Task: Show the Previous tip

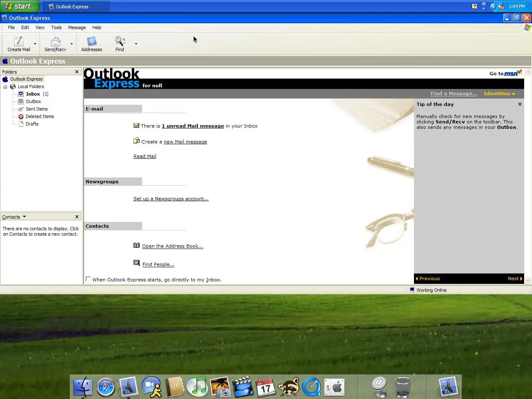Action: (428, 278)
